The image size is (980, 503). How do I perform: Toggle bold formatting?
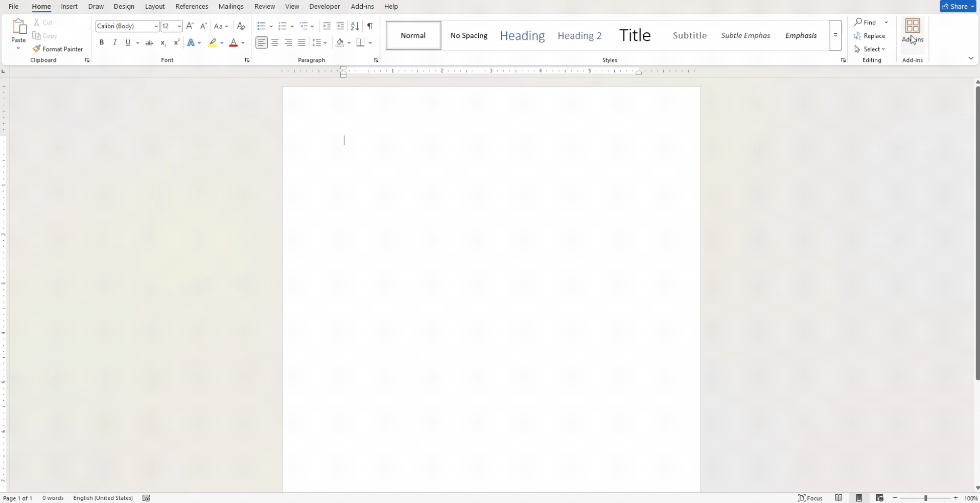coord(102,43)
